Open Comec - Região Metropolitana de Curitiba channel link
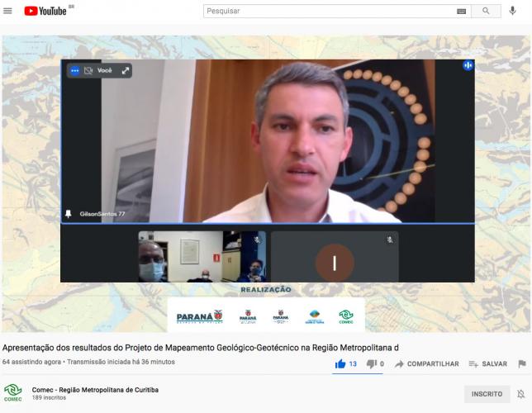532x413 pixels. (x=94, y=389)
